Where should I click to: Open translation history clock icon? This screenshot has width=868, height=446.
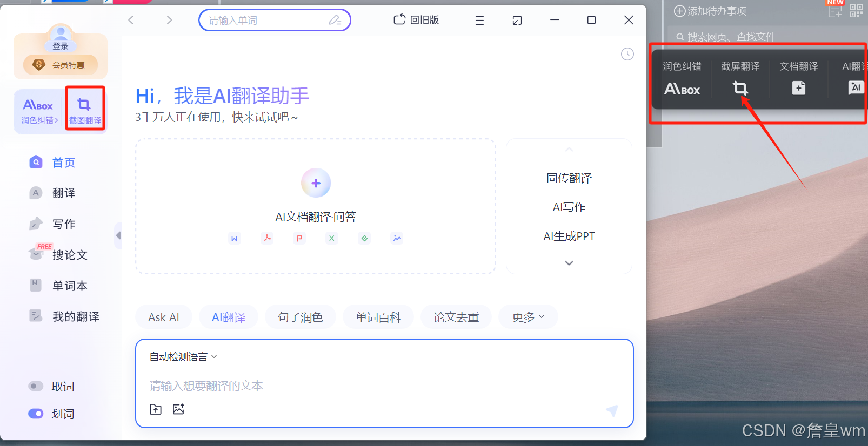click(627, 54)
